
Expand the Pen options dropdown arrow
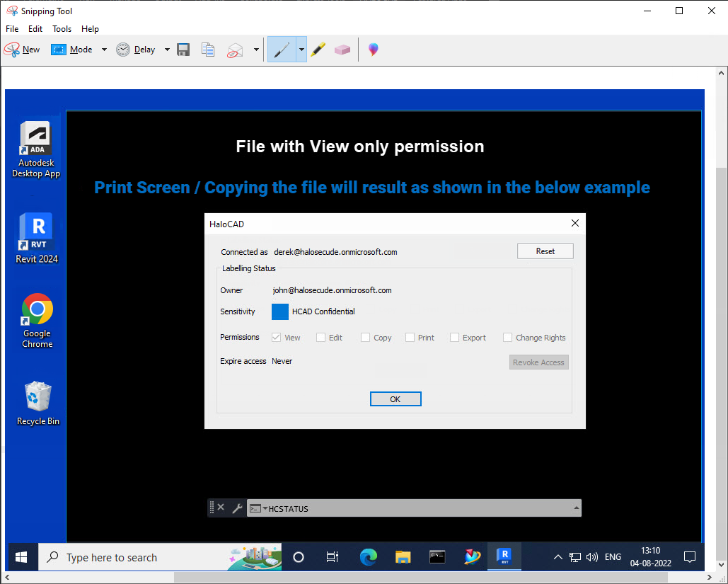(x=301, y=50)
